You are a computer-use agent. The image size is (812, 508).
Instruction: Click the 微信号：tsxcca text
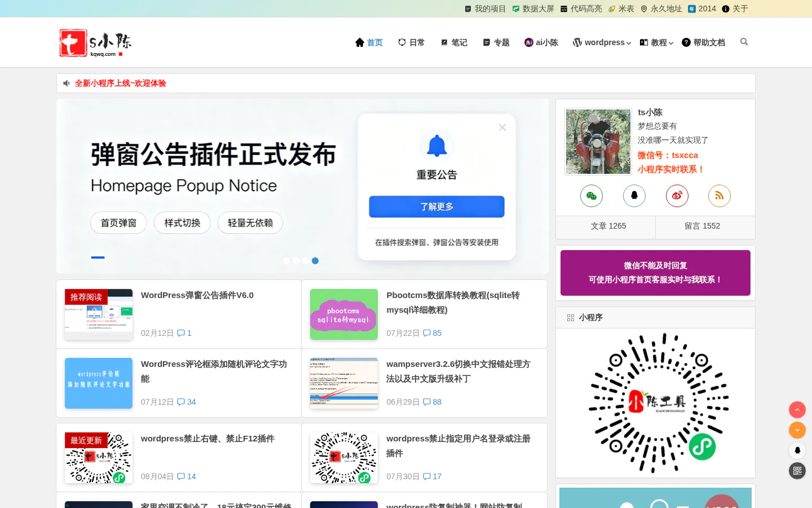[668, 155]
